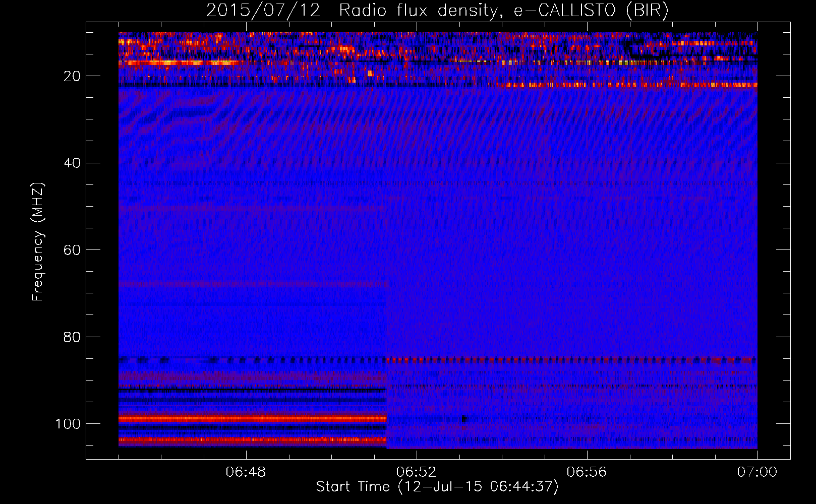Click the 'Start Time (12-Jul-15 06:44:37)' label
The height and width of the screenshot is (504, 816).
click(x=437, y=487)
